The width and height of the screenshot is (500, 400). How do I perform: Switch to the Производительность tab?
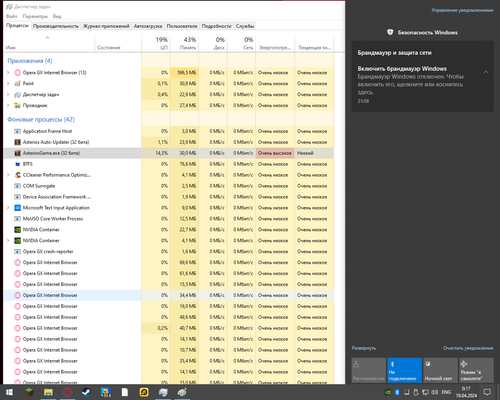(56, 26)
